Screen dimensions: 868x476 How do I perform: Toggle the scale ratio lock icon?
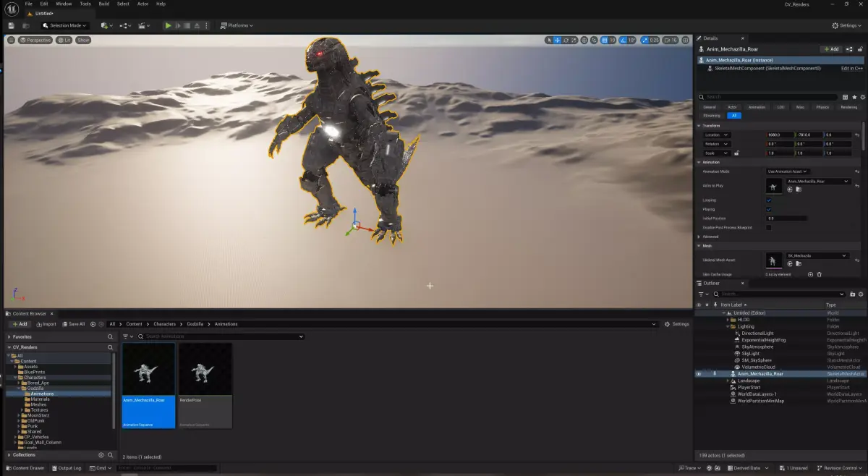point(736,153)
